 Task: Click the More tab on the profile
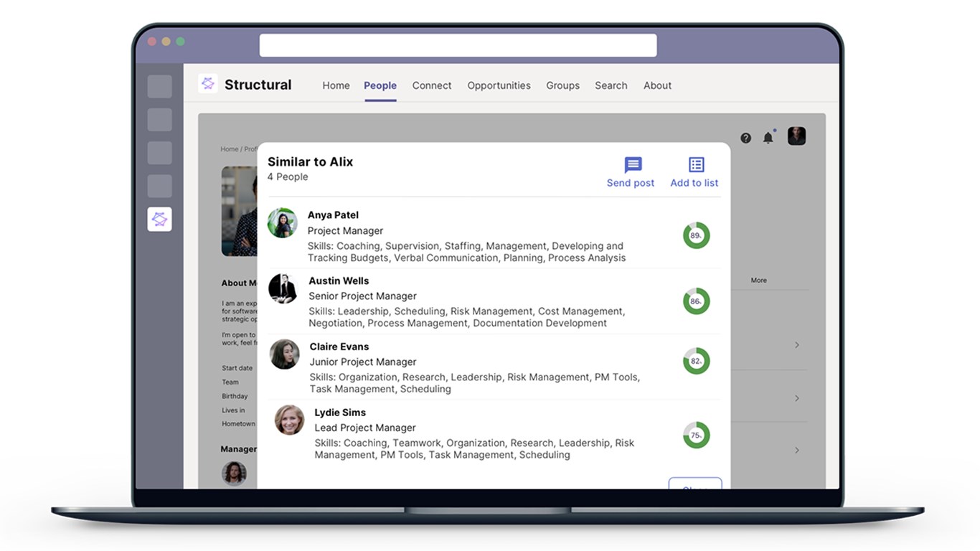coord(759,281)
